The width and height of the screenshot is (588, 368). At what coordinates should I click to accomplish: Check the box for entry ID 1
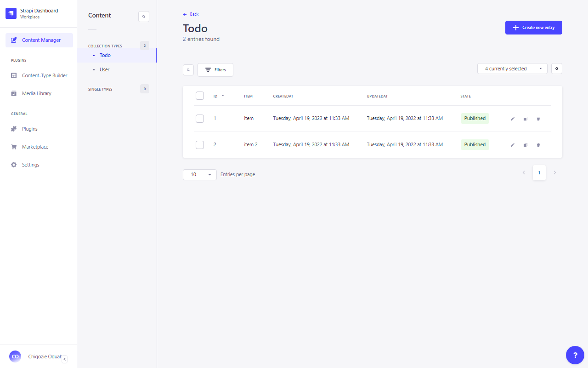tap(200, 119)
